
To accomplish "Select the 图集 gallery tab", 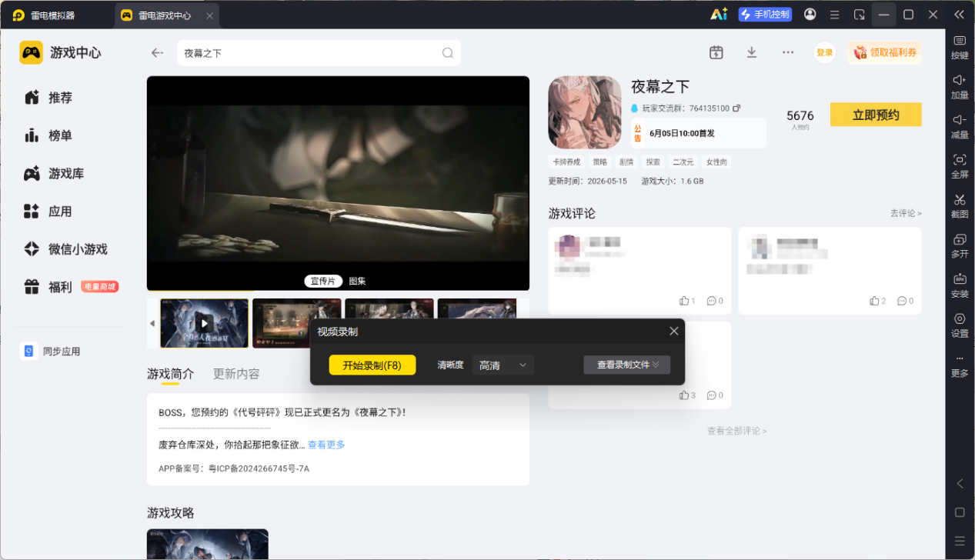I will tap(357, 282).
